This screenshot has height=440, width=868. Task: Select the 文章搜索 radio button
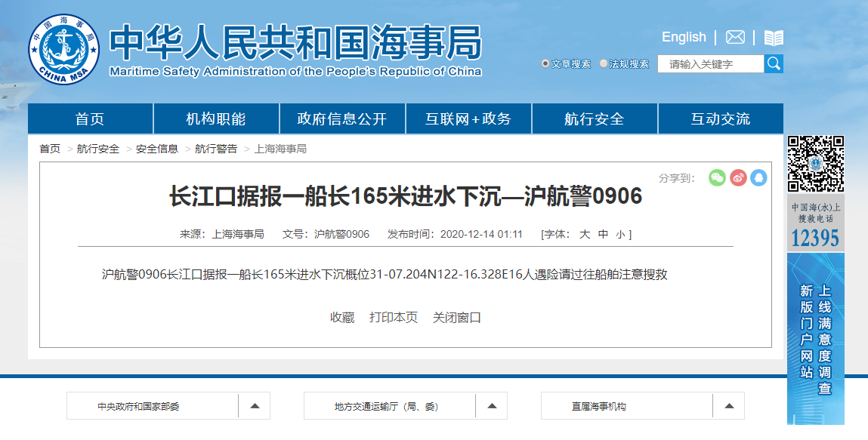coord(545,64)
